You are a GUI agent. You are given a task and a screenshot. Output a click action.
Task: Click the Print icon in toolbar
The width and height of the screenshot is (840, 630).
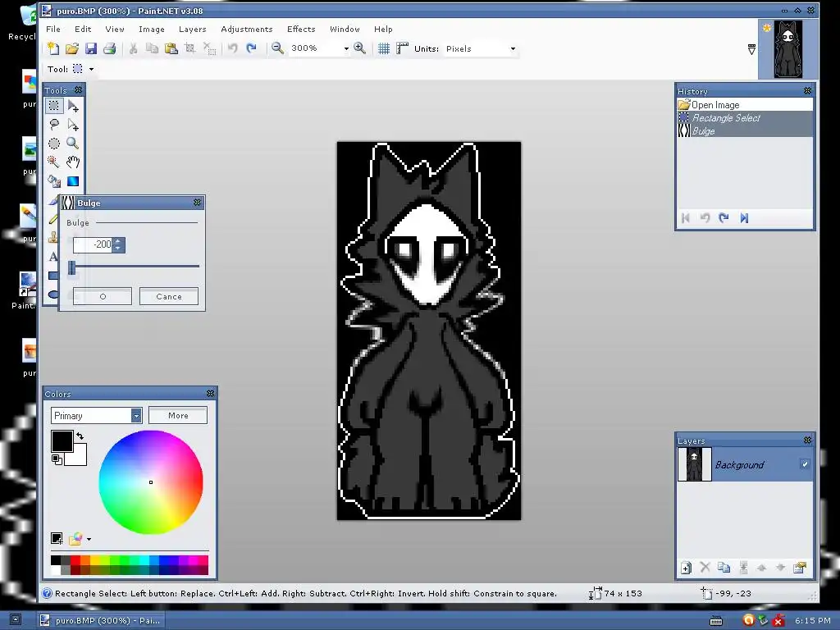click(110, 48)
